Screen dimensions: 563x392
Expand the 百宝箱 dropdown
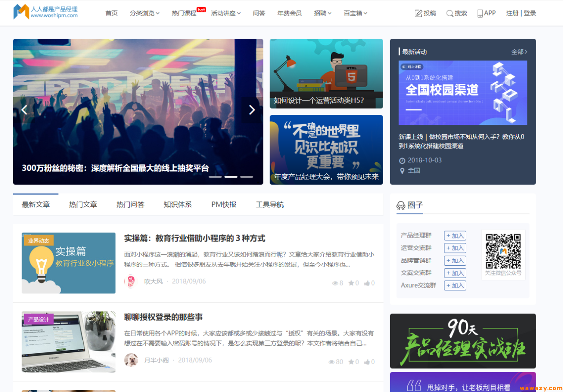click(355, 13)
